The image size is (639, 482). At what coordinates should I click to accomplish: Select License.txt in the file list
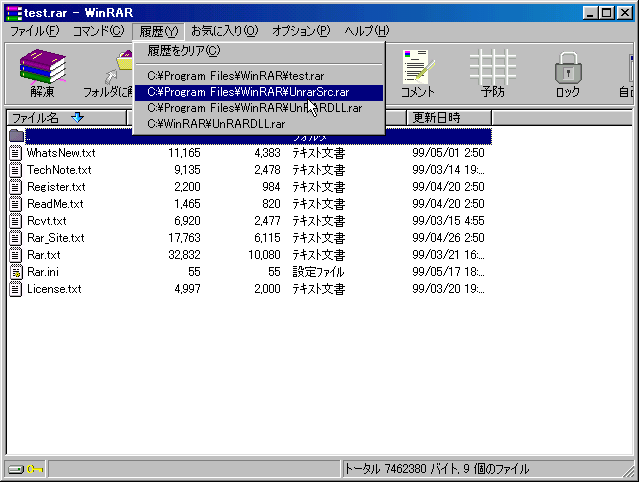54,289
